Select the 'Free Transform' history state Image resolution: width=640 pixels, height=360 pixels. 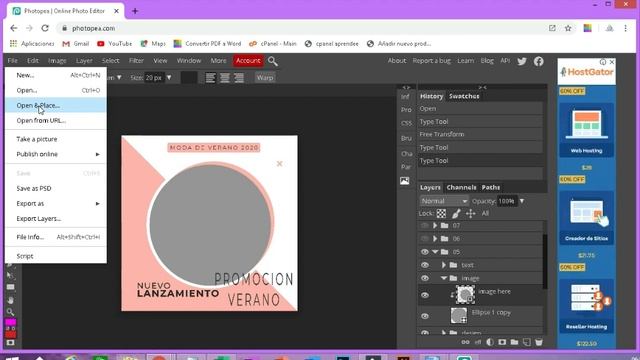point(481,134)
